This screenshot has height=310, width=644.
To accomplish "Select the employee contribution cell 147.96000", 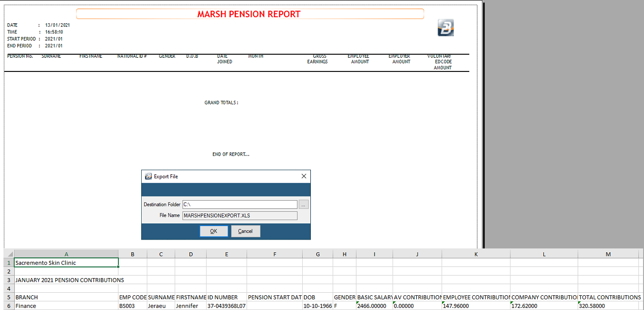I will 476,306.
